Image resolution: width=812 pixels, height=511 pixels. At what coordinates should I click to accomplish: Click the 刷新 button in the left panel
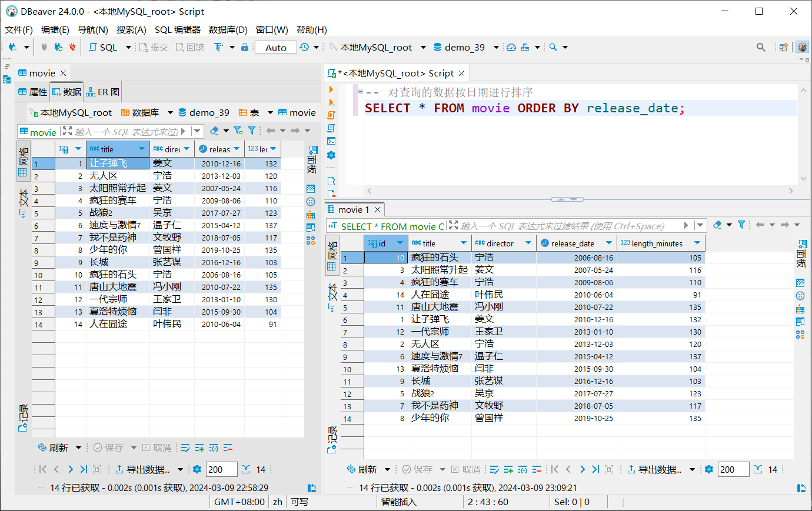[x=54, y=447]
